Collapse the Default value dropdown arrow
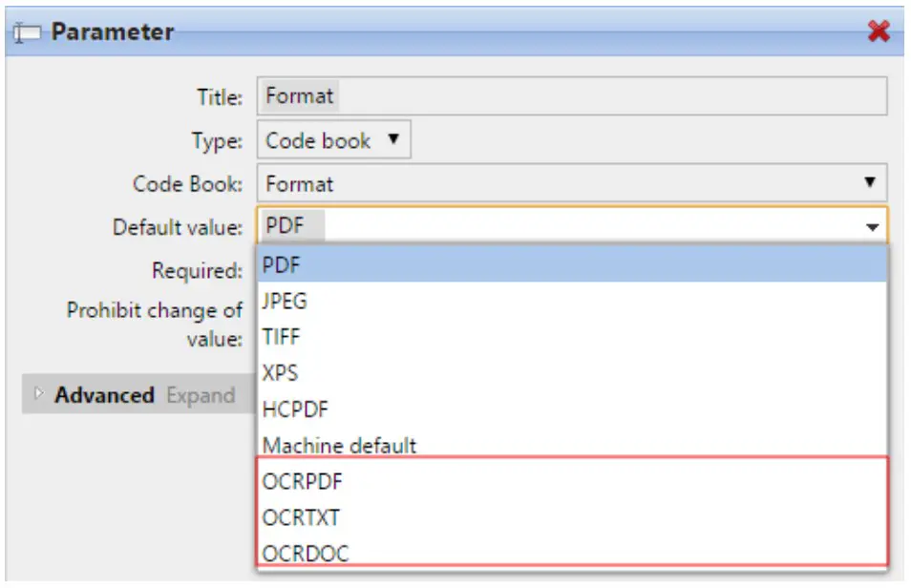The image size is (911, 588). (x=871, y=228)
